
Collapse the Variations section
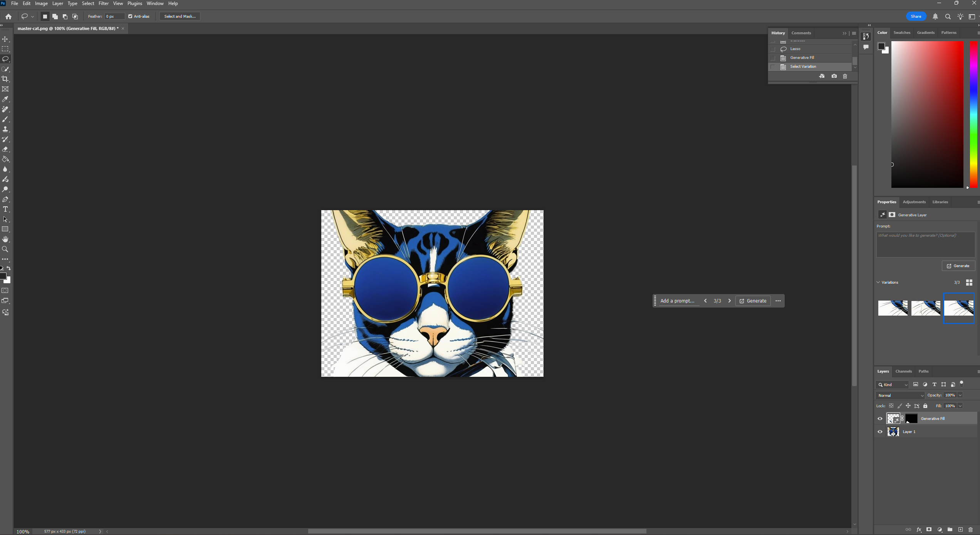coord(878,282)
